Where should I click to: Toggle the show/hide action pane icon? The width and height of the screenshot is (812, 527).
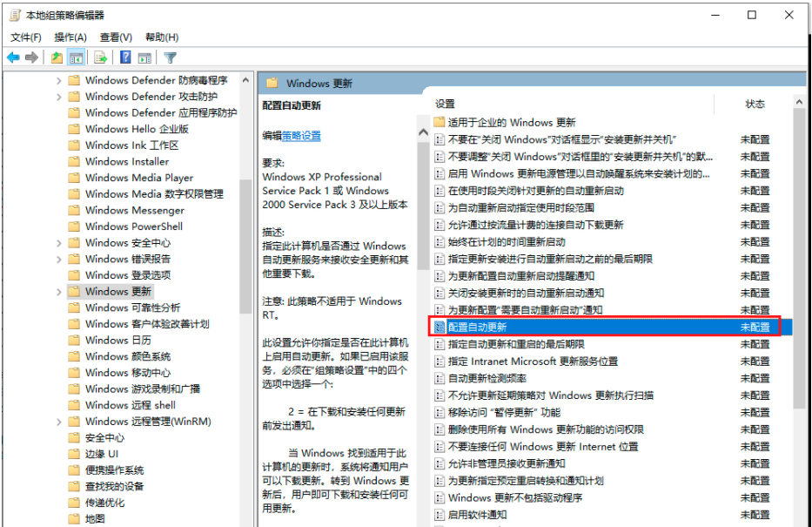pyautogui.click(x=144, y=57)
